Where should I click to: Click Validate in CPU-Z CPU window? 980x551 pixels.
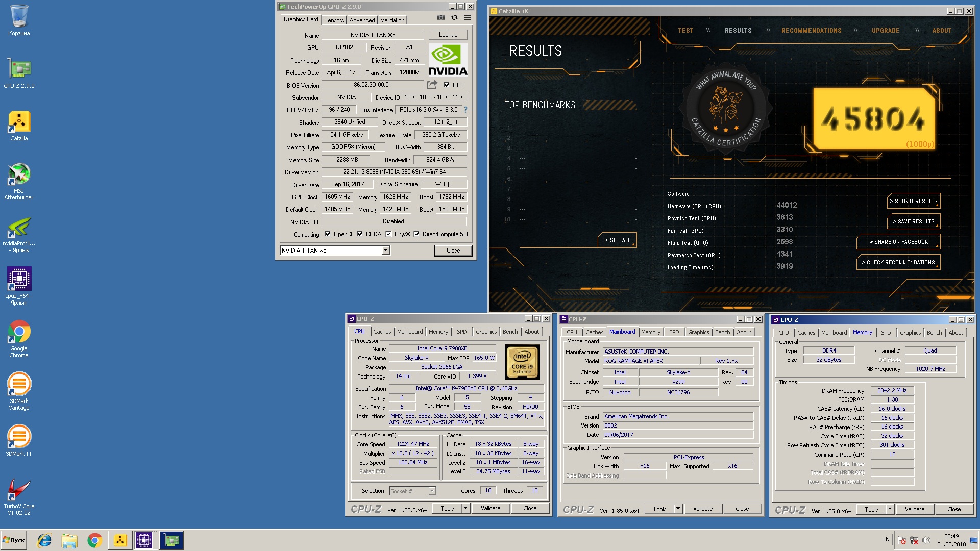coord(490,508)
